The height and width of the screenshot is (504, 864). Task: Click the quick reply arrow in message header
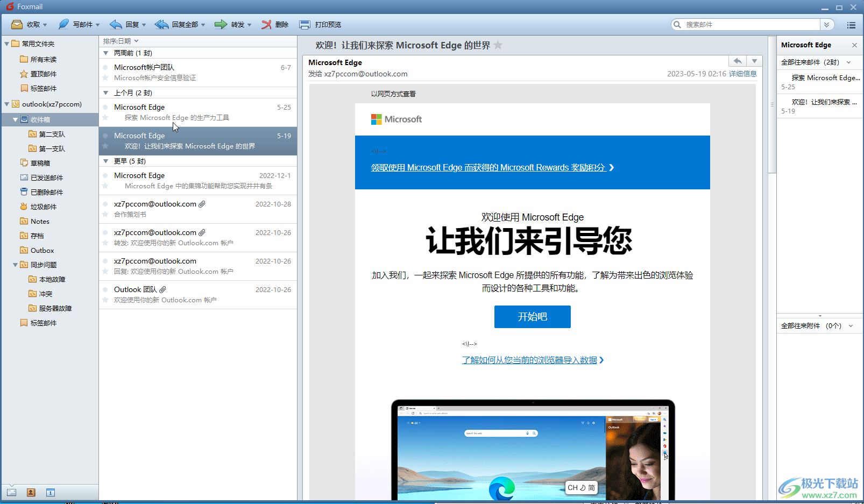(x=738, y=61)
